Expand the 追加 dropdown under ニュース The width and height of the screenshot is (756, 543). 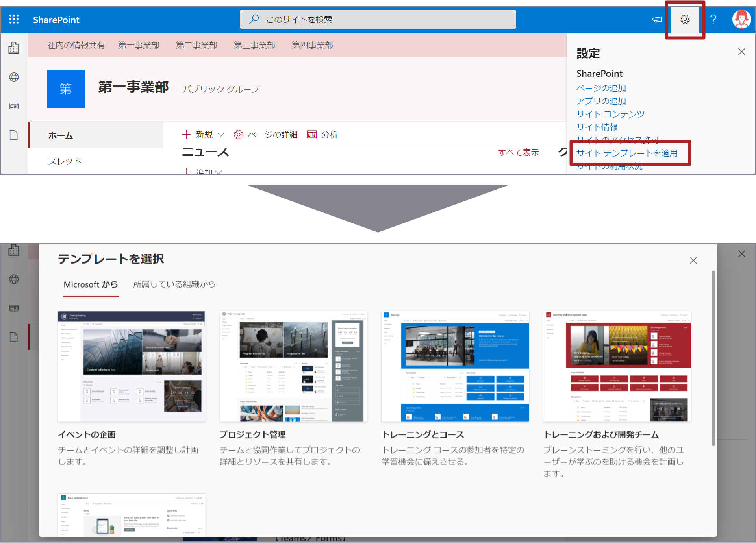202,172
